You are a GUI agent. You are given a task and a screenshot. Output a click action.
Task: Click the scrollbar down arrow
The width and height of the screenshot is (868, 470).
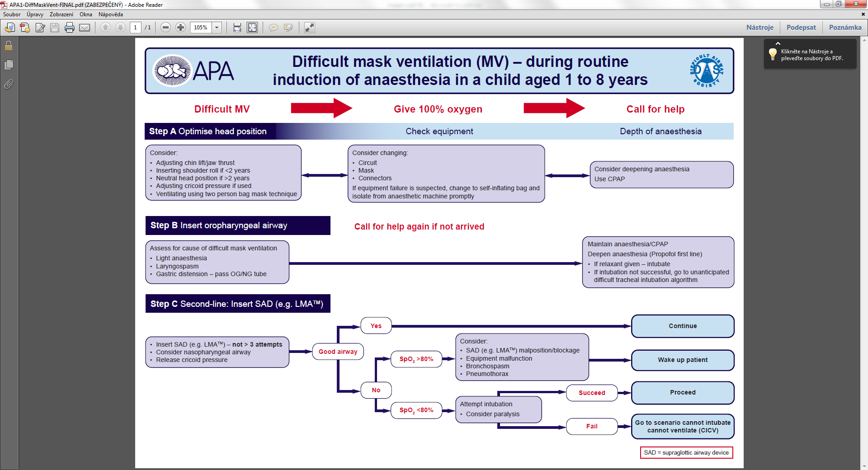click(x=864, y=466)
